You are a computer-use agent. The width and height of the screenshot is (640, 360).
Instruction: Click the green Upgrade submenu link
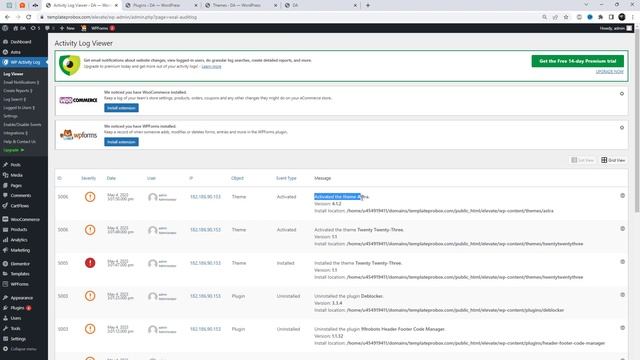[x=13, y=150]
